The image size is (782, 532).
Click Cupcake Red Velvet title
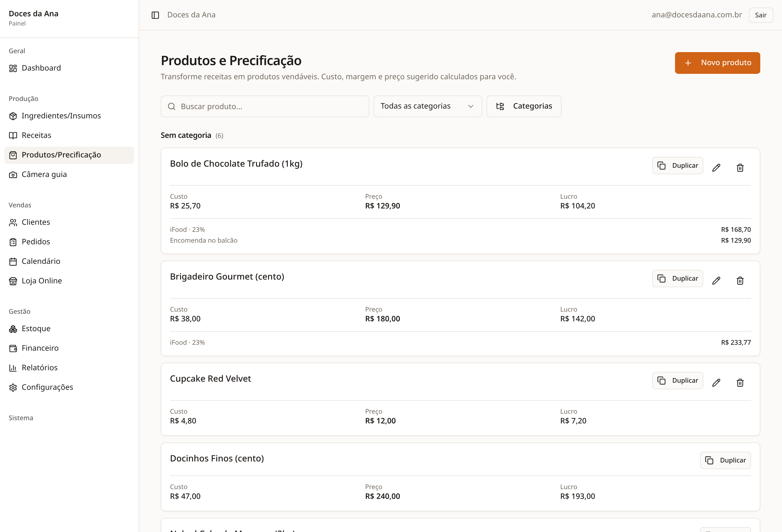(210, 379)
